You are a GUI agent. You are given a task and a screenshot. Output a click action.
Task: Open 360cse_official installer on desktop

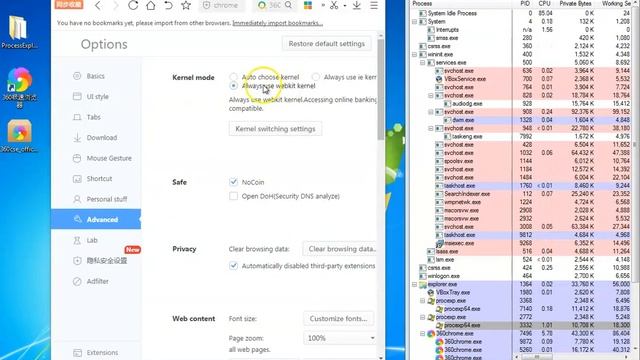point(19,136)
